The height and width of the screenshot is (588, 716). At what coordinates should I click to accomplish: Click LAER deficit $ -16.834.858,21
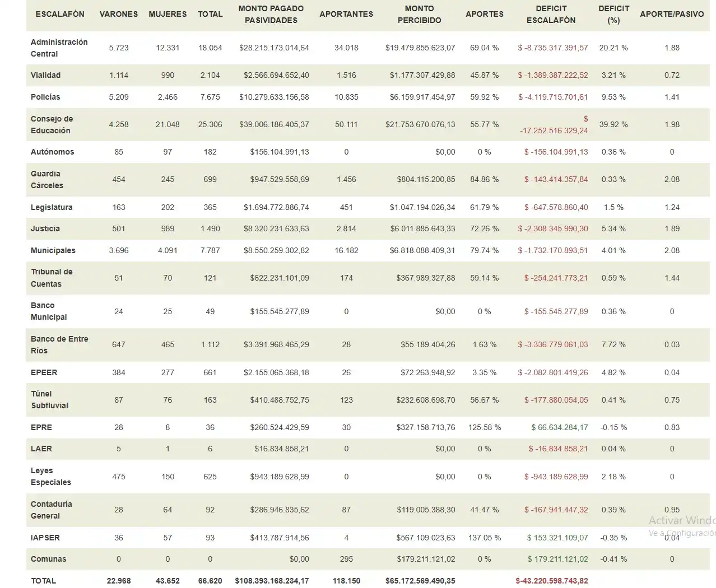tap(559, 449)
